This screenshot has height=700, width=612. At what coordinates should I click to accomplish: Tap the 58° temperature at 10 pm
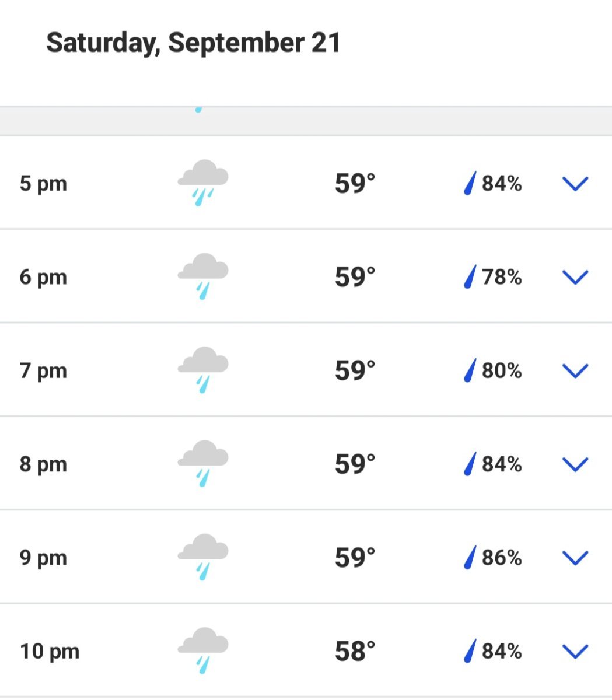tap(355, 651)
